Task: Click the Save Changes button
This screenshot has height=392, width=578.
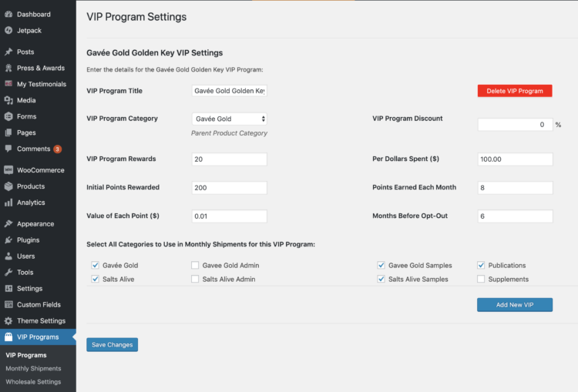Action: tap(112, 345)
